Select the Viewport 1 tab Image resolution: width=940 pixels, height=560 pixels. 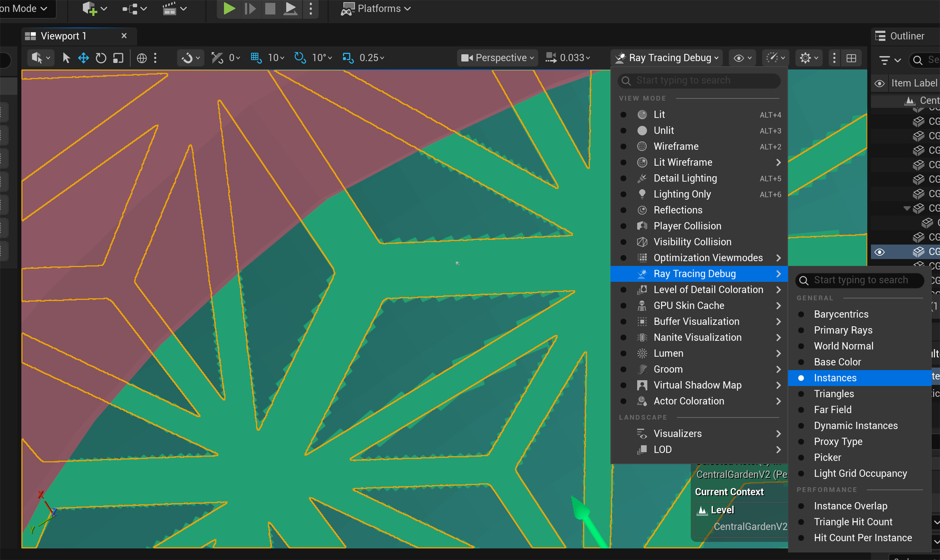coord(79,36)
